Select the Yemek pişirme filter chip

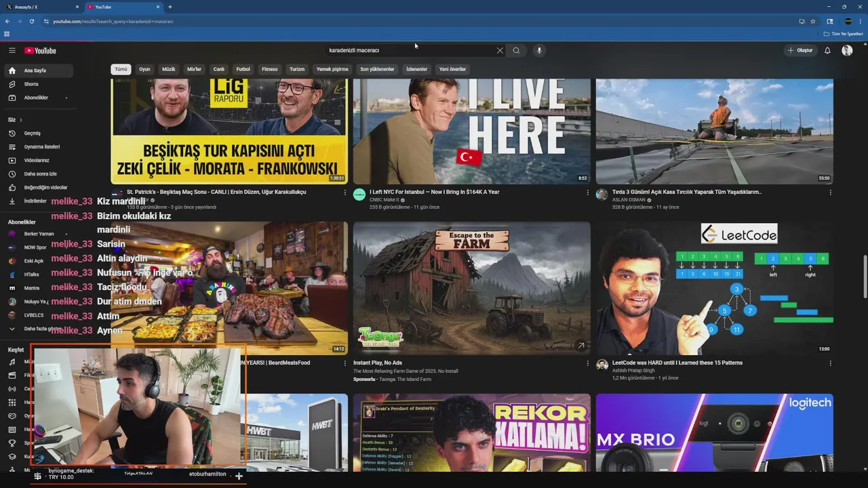[332, 69]
